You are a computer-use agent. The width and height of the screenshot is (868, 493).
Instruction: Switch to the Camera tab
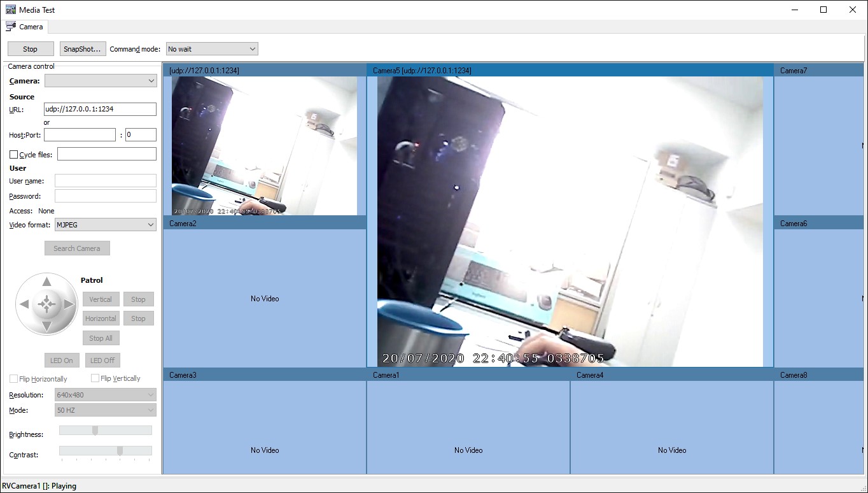coord(25,27)
